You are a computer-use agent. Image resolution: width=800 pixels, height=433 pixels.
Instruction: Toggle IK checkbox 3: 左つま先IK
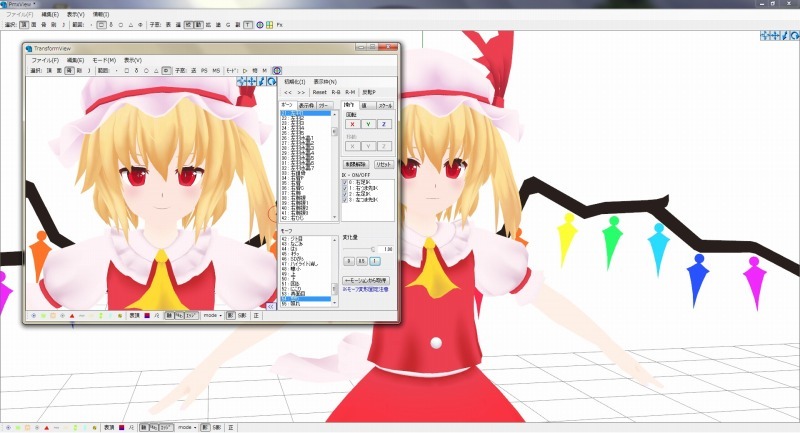point(345,200)
